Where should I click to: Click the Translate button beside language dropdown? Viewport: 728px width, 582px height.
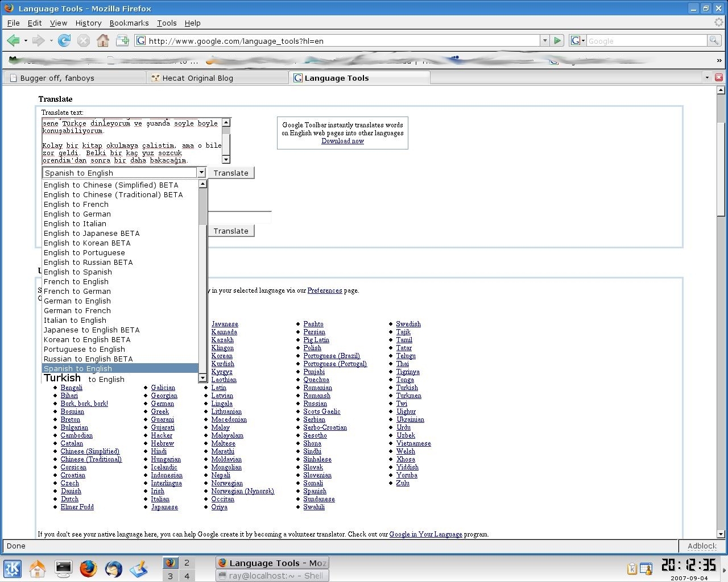(230, 173)
